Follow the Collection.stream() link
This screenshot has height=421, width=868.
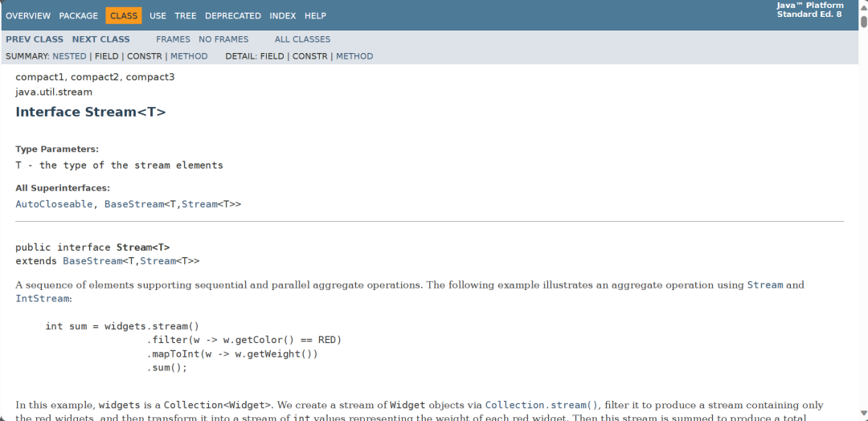pyautogui.click(x=542, y=405)
